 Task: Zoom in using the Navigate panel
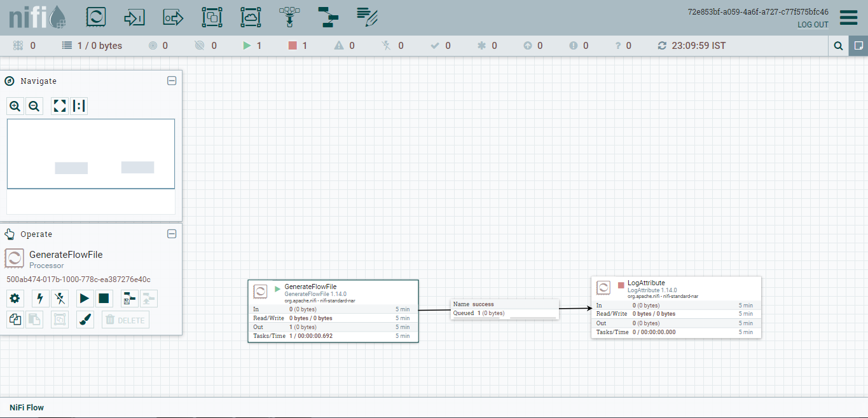[15, 106]
